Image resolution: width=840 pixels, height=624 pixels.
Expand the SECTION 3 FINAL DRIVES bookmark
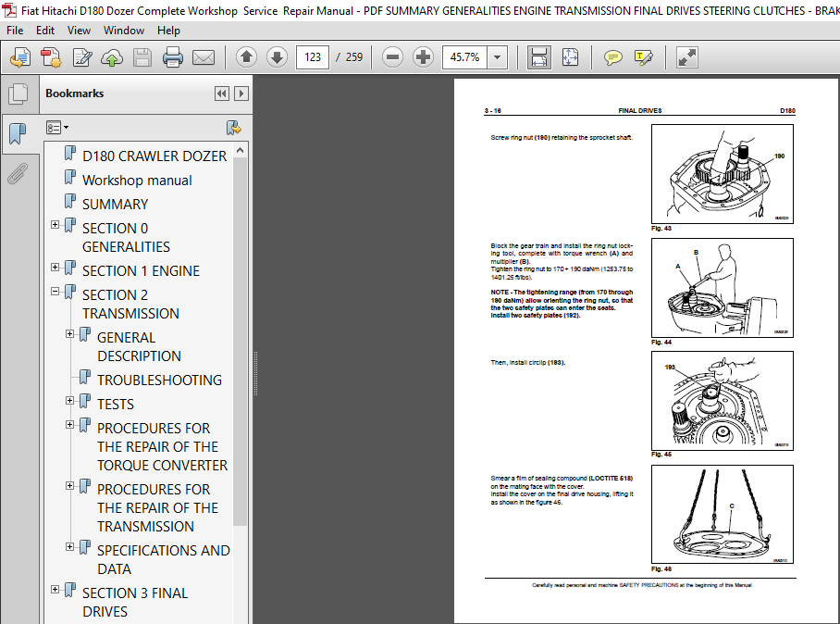55,589
